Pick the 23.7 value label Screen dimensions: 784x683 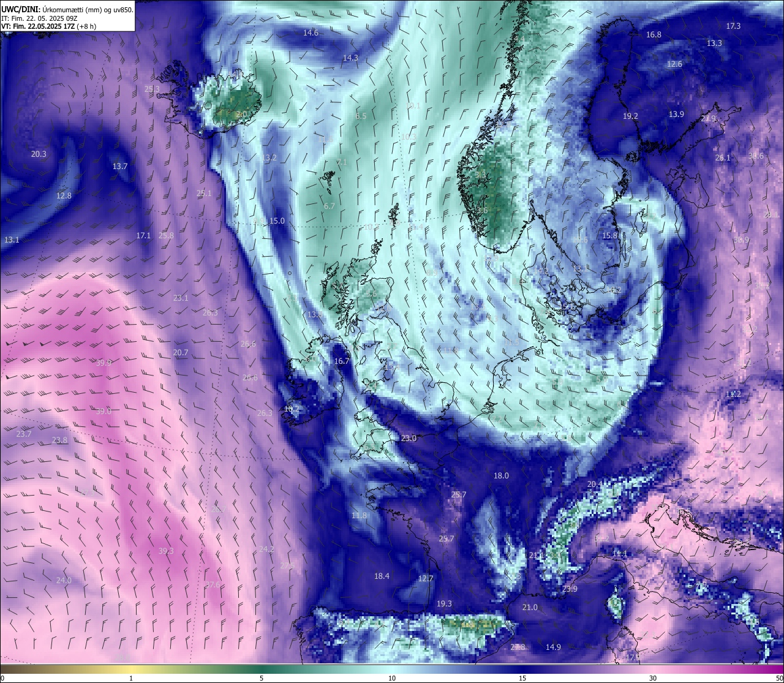pyautogui.click(x=24, y=434)
